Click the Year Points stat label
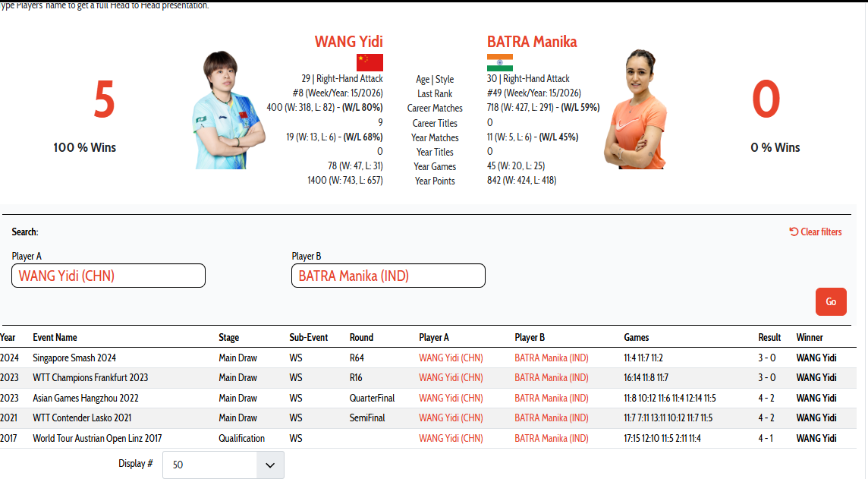This screenshot has width=868, height=479. point(435,181)
